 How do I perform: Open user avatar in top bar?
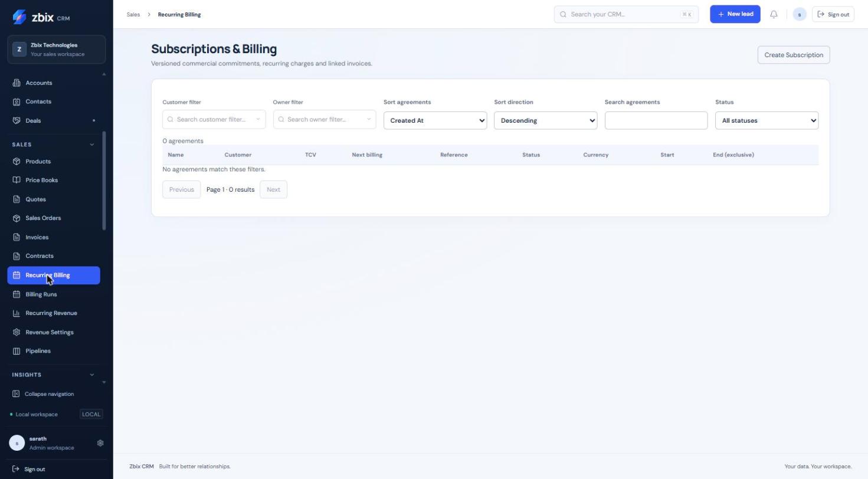pos(800,14)
